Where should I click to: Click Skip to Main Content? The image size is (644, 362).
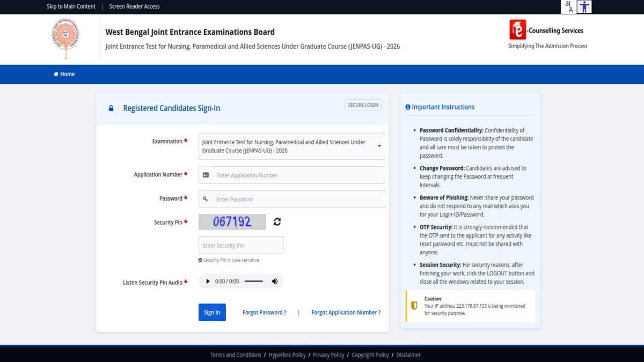pos(71,6)
